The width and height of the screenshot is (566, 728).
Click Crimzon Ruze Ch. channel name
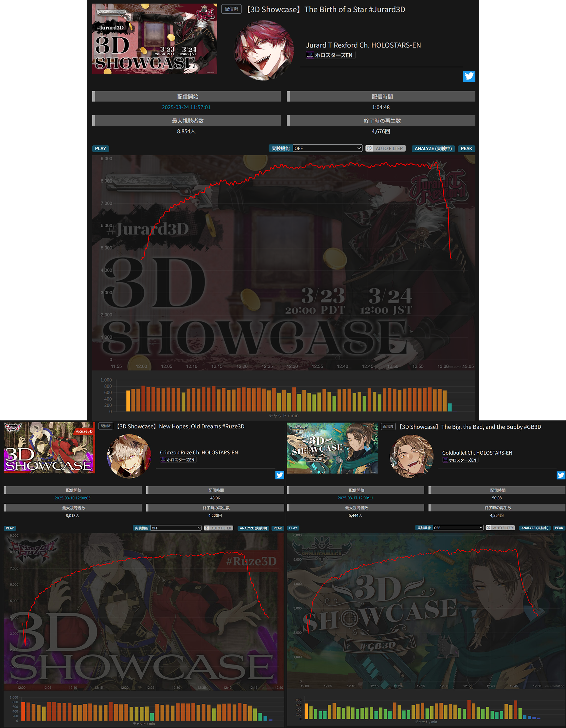(x=199, y=452)
